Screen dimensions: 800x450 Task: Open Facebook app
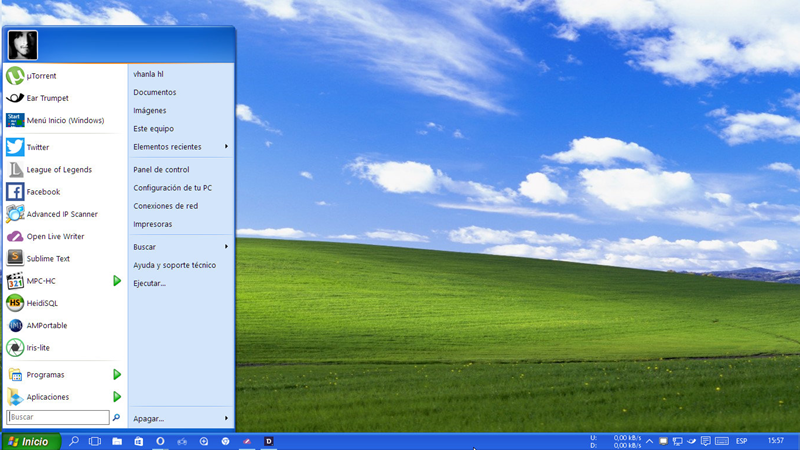[65, 192]
